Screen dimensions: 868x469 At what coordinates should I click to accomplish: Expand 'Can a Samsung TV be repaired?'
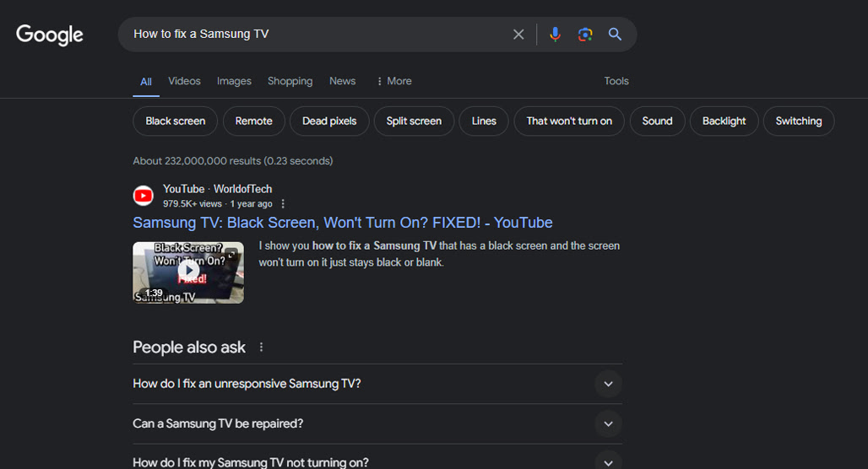coord(377,423)
